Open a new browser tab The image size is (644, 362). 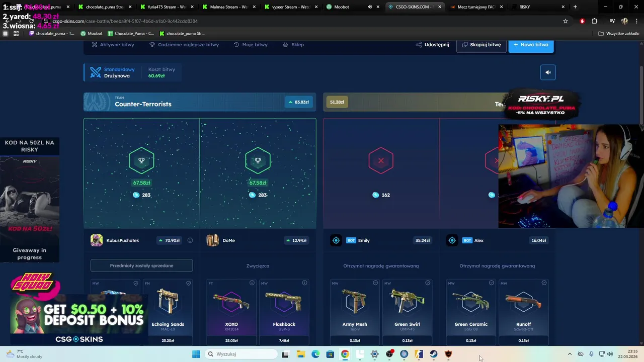(575, 7)
